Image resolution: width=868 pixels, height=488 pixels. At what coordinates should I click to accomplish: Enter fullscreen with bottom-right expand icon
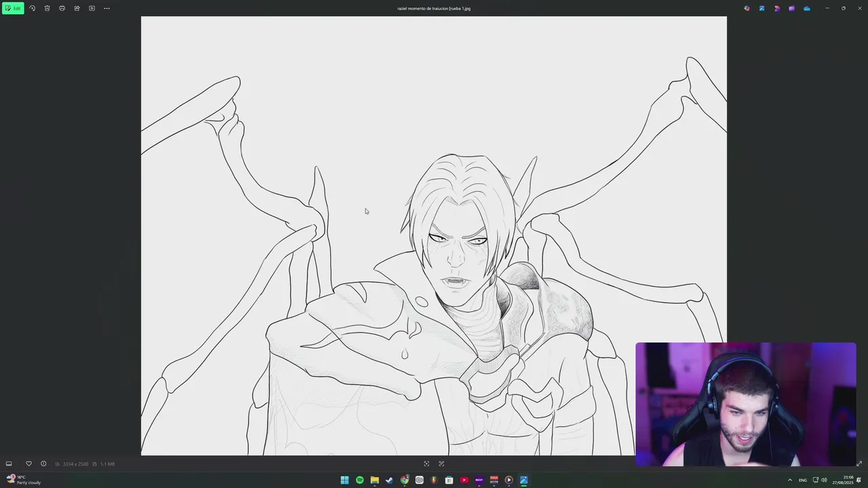pos(859,464)
